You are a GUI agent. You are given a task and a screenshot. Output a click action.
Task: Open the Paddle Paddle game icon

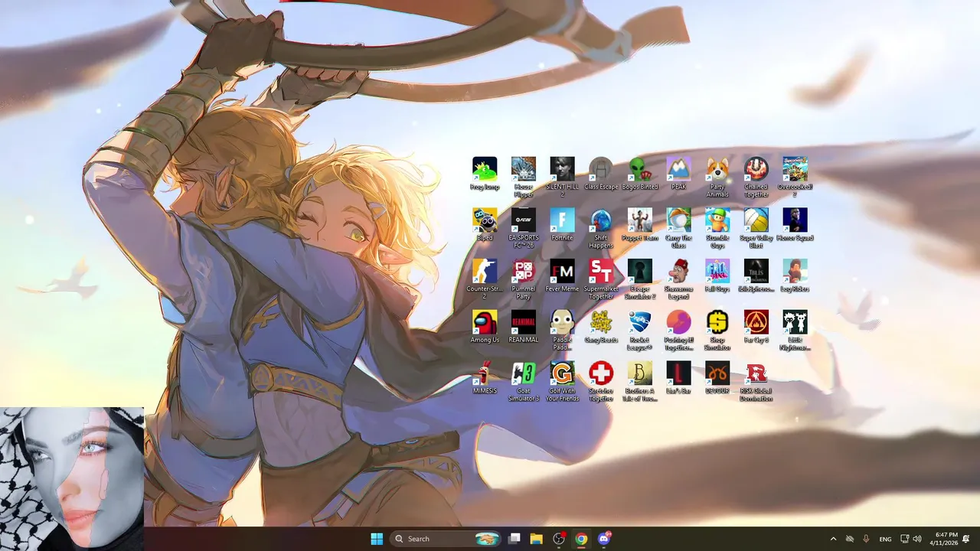point(562,331)
